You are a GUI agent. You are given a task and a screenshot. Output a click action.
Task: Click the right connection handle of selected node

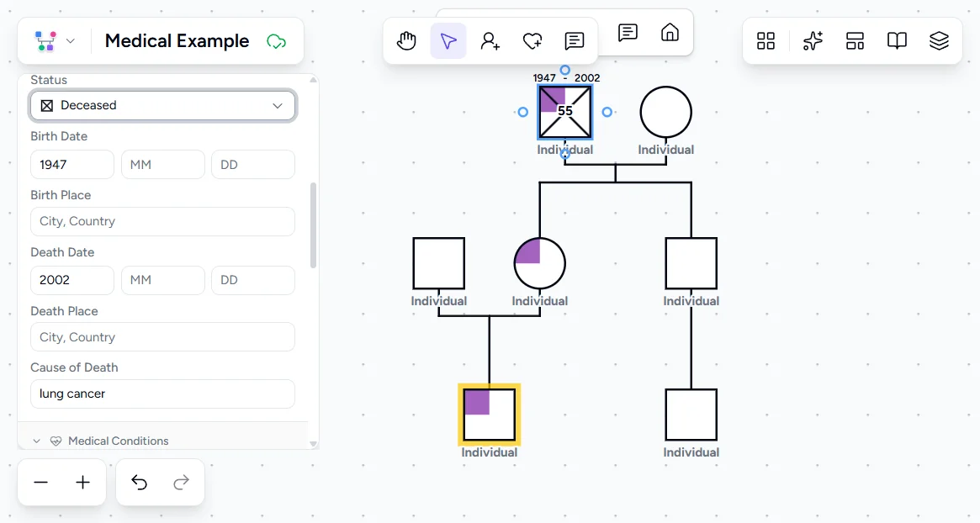607,113
